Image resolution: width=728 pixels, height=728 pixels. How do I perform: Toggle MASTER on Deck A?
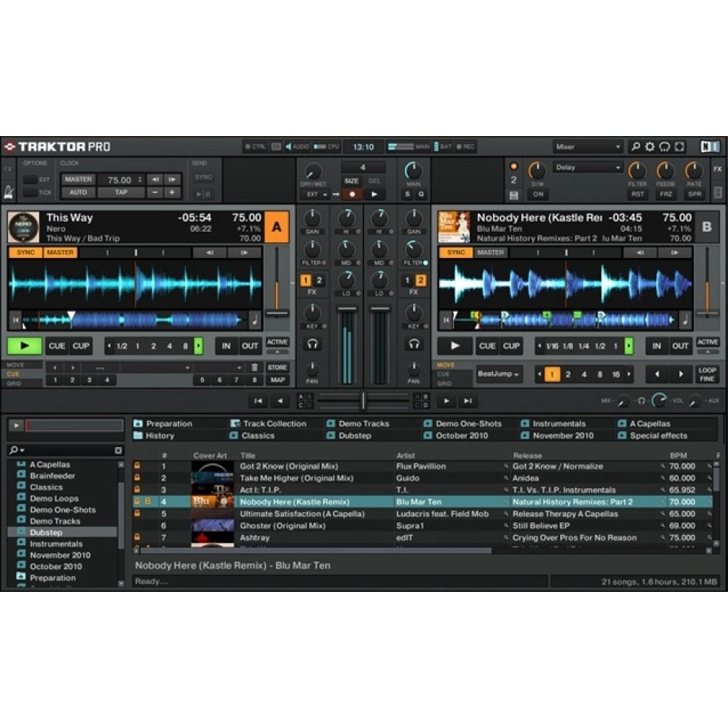[x=60, y=252]
